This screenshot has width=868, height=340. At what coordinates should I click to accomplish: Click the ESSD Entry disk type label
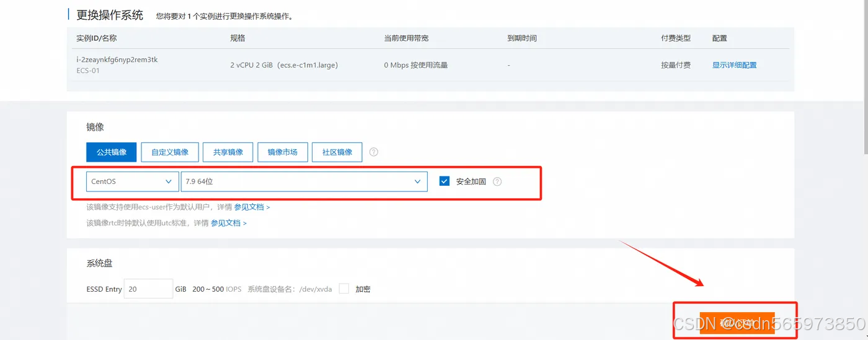(104, 289)
